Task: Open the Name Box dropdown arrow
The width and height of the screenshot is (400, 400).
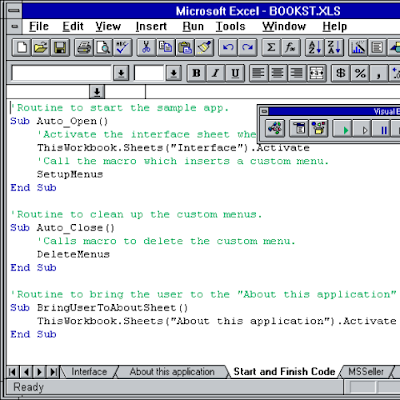Action: click(97, 92)
